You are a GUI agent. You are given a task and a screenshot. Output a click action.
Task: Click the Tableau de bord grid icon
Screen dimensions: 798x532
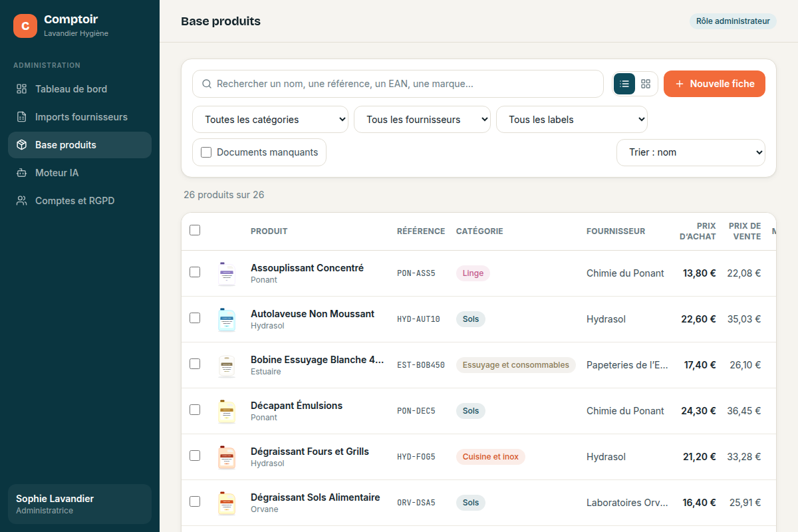click(22, 89)
